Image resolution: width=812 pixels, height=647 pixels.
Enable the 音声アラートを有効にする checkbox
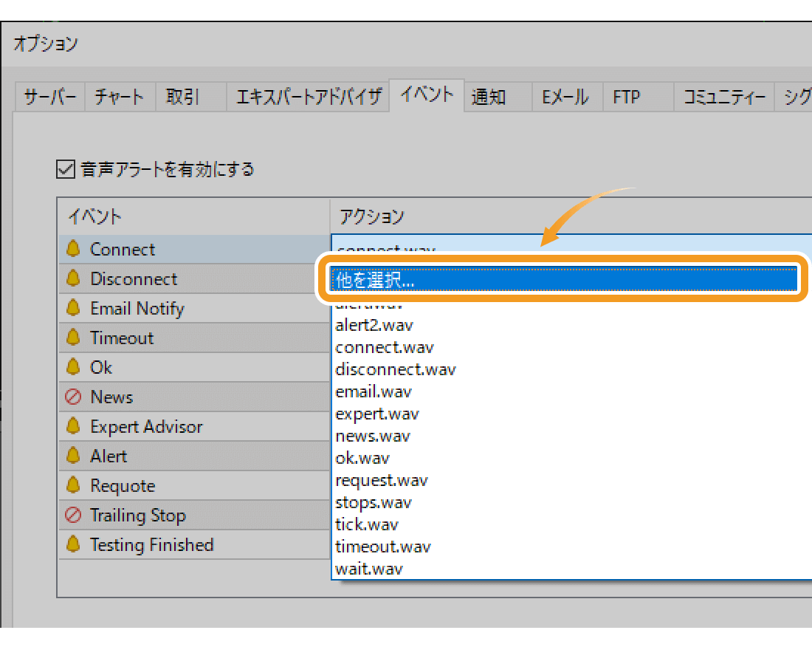64,169
